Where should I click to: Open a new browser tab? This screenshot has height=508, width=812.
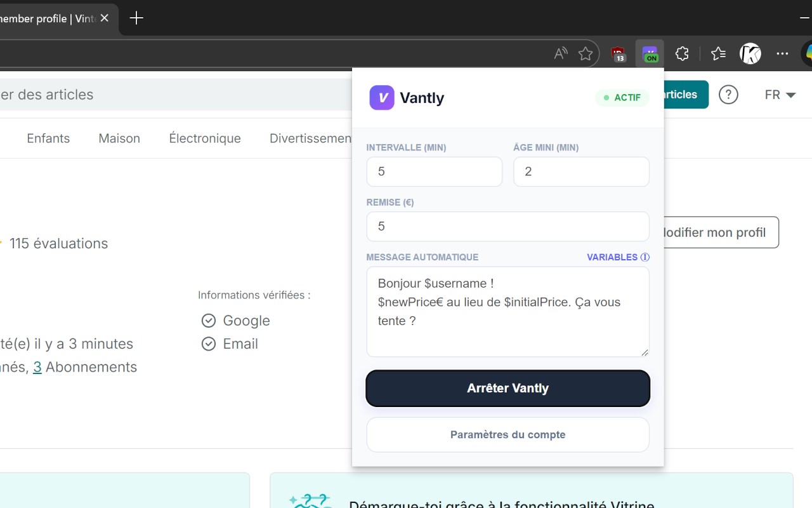(136, 18)
